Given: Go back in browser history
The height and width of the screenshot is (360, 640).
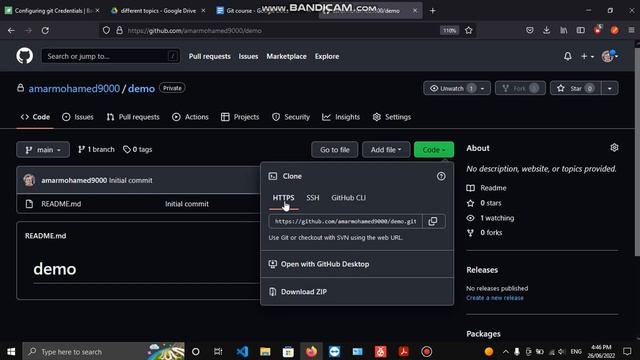Looking at the screenshot, I should pyautogui.click(x=11, y=30).
